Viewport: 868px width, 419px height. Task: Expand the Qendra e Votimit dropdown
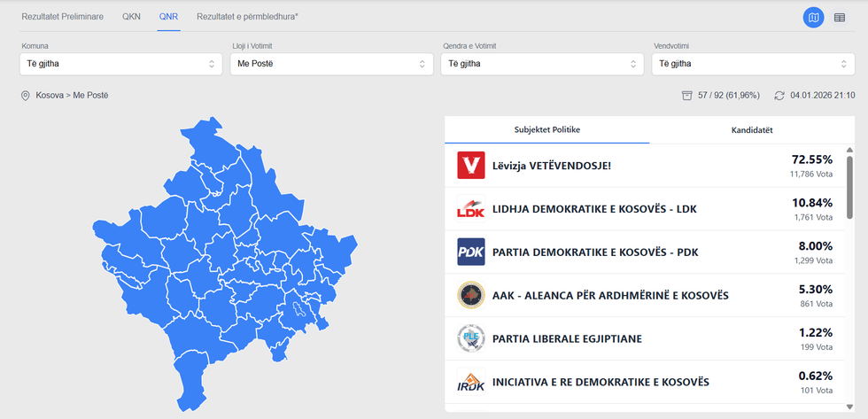[541, 64]
